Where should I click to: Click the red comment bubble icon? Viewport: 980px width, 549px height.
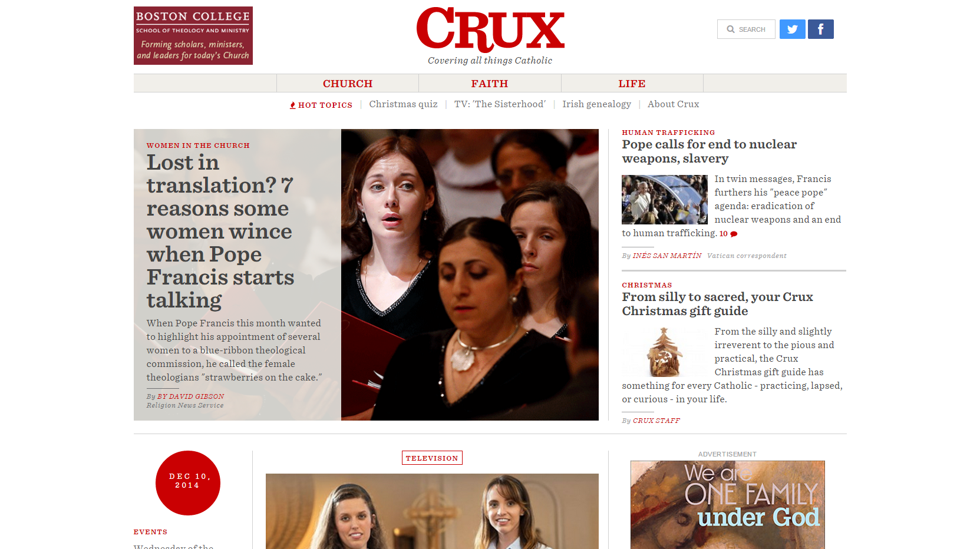click(734, 234)
